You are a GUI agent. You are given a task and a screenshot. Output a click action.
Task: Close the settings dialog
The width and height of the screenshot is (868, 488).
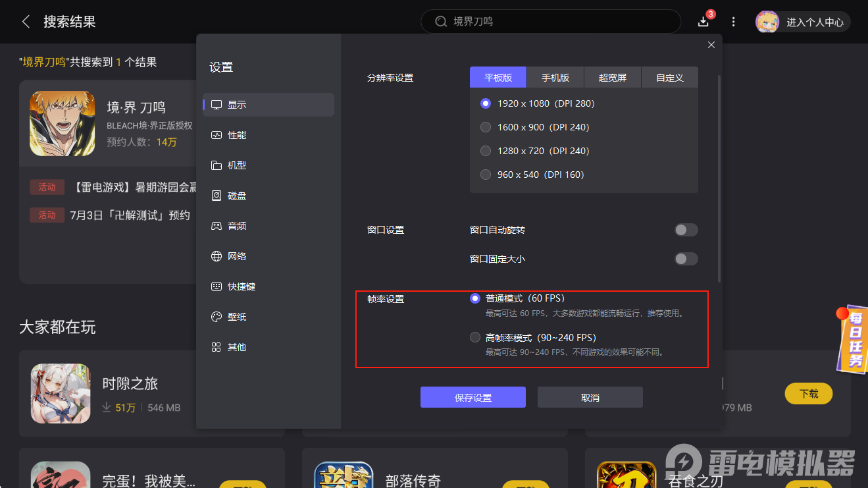click(x=711, y=45)
